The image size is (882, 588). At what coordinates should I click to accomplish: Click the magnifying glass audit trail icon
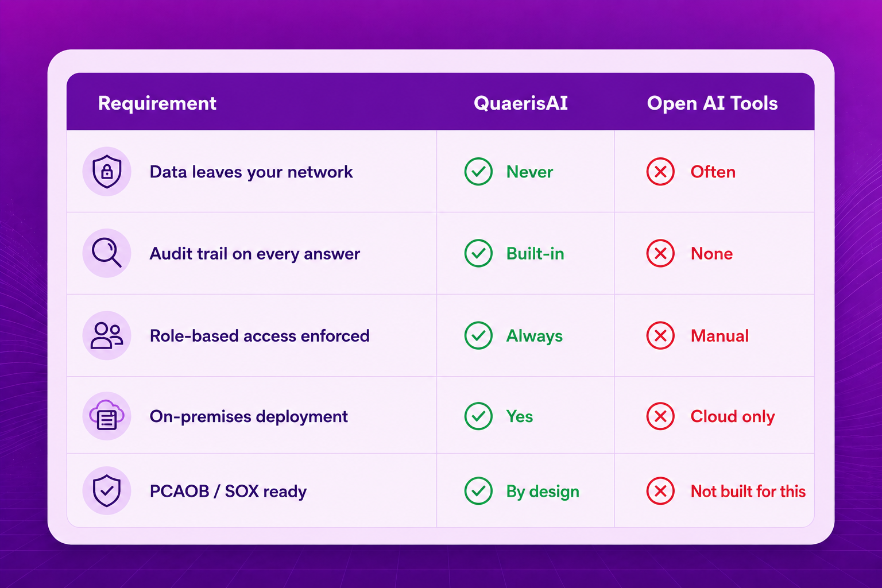(107, 253)
